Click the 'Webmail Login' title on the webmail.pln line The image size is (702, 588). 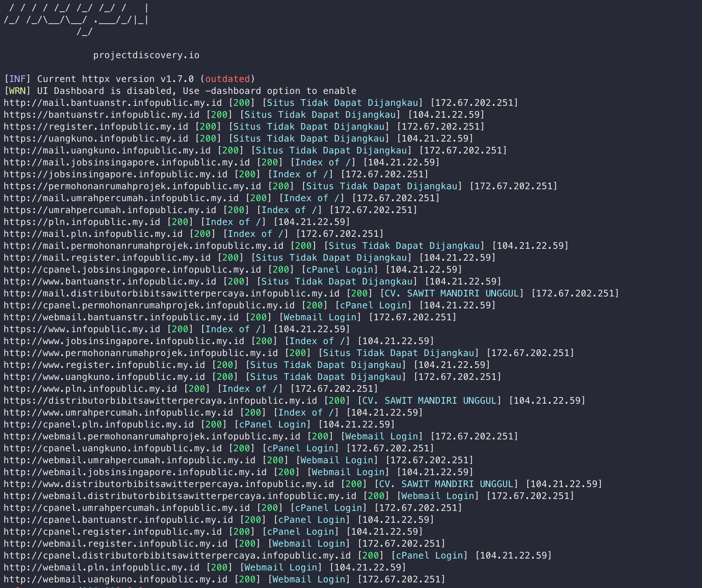[x=281, y=568]
